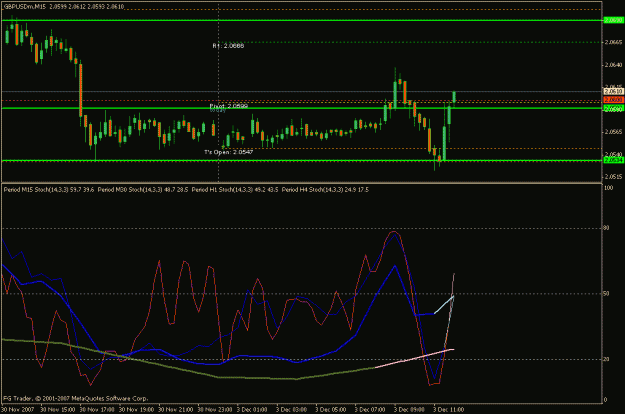Click the 80 stochastic scale value

point(606,228)
